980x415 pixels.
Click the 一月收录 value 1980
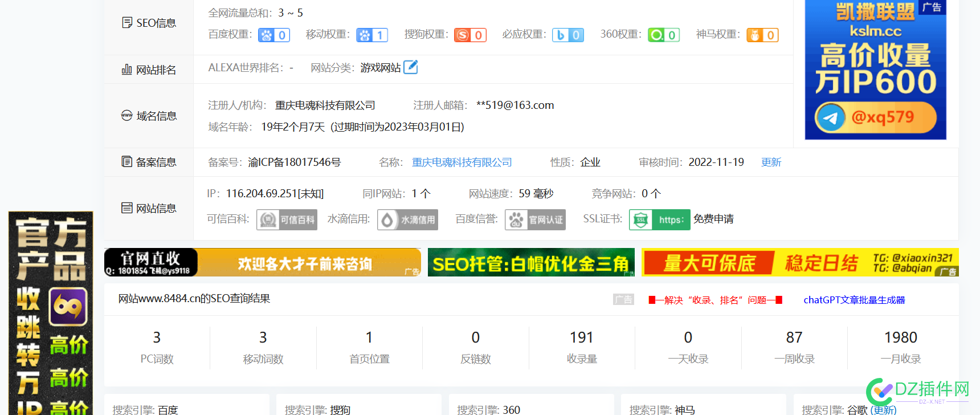(x=901, y=337)
